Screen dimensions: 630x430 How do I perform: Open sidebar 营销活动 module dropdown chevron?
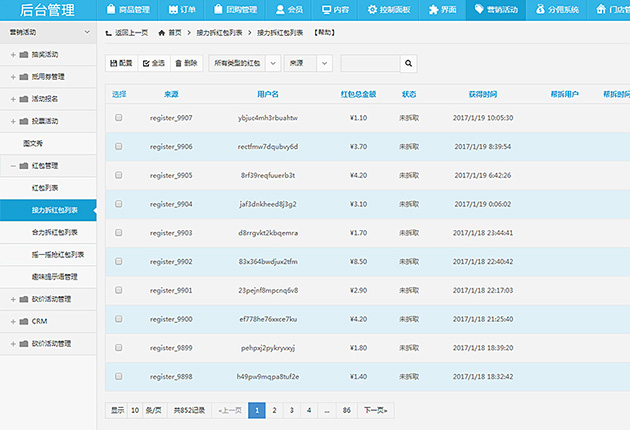pyautogui.click(x=87, y=32)
